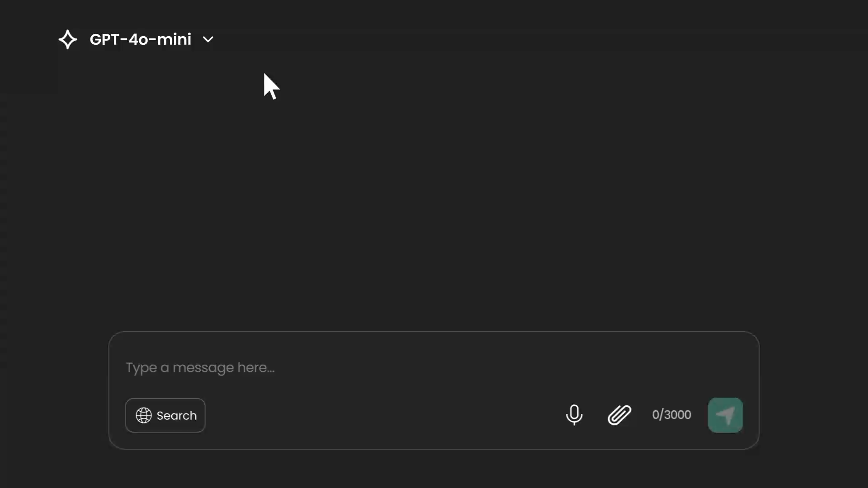Expand the chevron next to GPT-4o-mini
This screenshot has height=488, width=868.
(208, 39)
